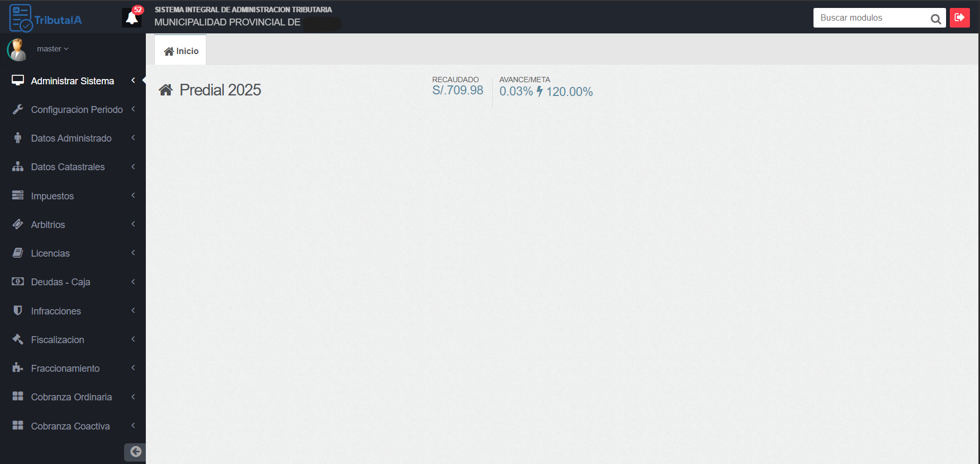The height and width of the screenshot is (464, 980).
Task: Collapse sidebar using the back arrow button
Action: (135, 451)
